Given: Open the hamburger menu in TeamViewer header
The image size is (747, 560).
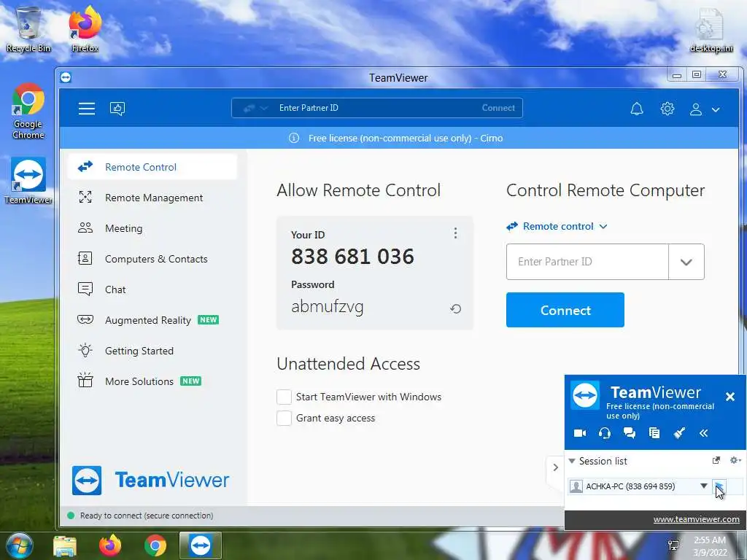Looking at the screenshot, I should [x=87, y=109].
